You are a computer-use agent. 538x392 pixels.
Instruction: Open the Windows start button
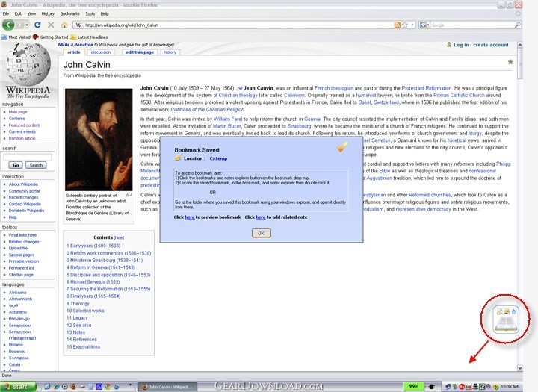pyautogui.click(x=18, y=387)
